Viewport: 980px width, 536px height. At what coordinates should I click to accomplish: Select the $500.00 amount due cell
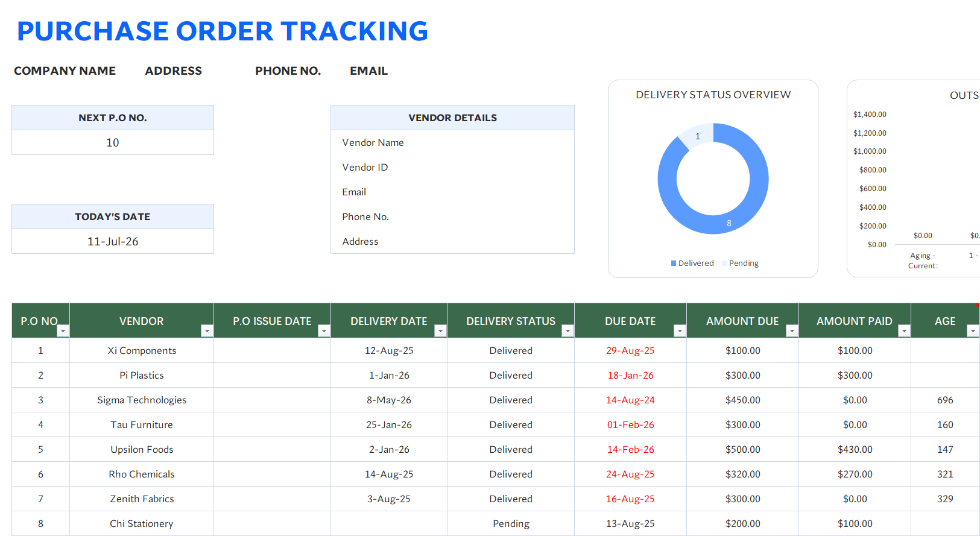742,449
